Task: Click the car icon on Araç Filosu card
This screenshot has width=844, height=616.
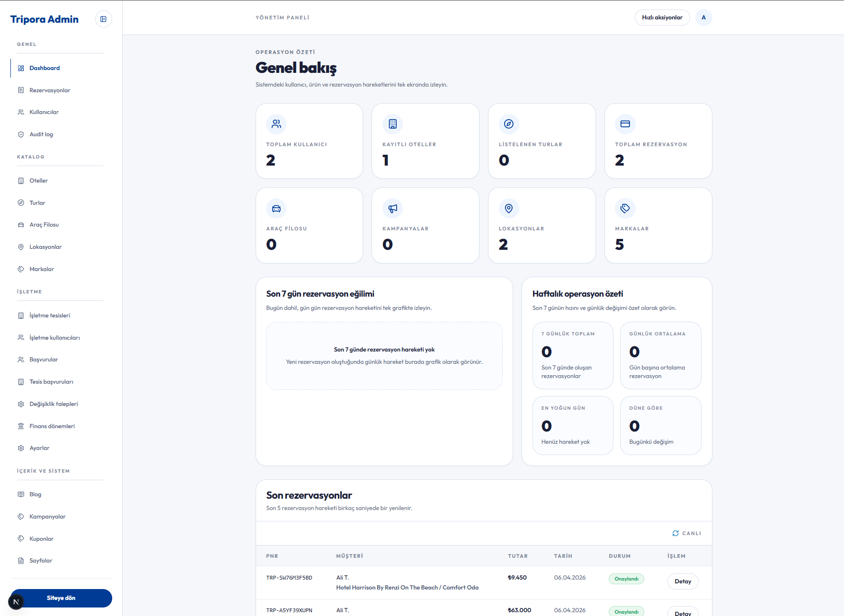Action: [276, 208]
